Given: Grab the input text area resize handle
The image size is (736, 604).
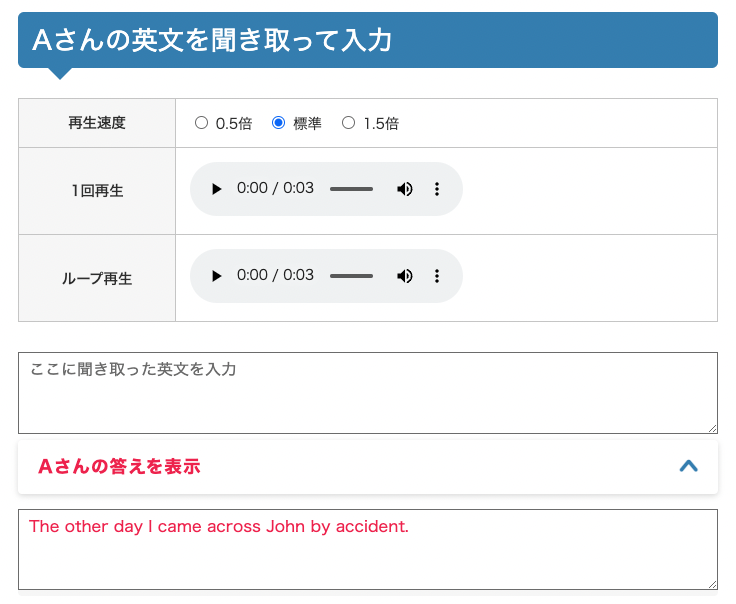Looking at the screenshot, I should (713, 428).
